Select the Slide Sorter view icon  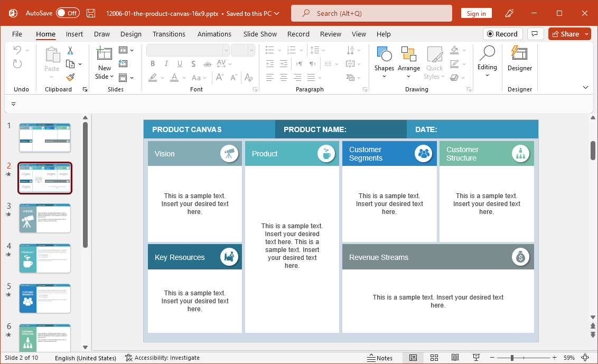click(x=434, y=358)
